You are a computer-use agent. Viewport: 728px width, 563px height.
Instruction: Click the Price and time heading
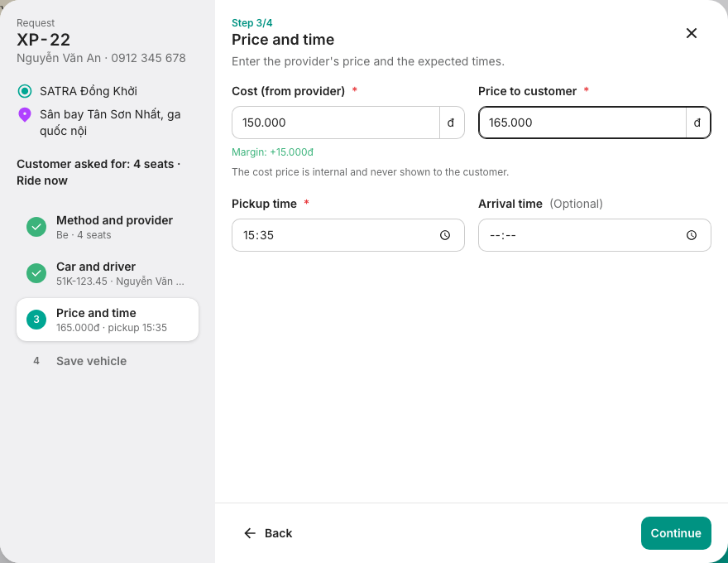coord(283,40)
